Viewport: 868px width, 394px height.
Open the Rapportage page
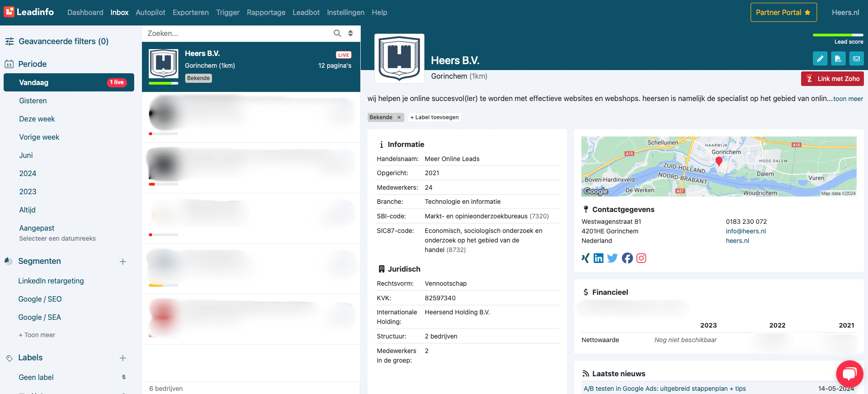[x=266, y=12]
